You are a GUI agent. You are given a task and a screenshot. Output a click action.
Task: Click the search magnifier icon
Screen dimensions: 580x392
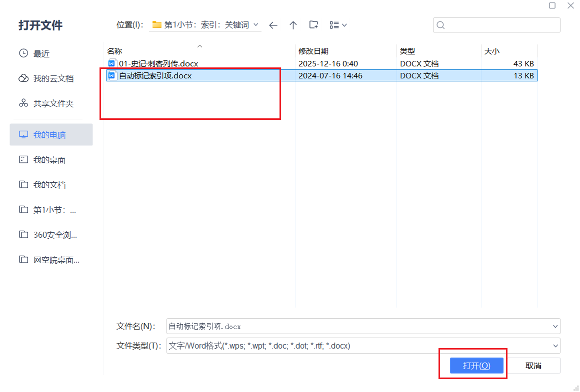point(440,25)
